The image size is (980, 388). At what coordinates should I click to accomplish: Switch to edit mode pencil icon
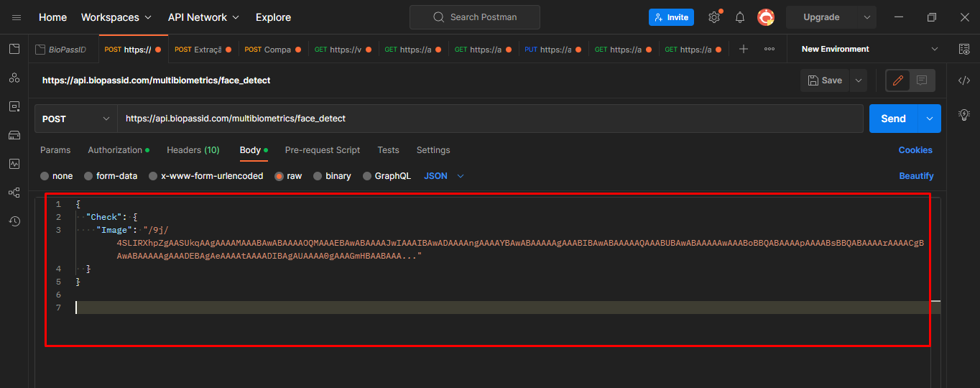pos(897,80)
